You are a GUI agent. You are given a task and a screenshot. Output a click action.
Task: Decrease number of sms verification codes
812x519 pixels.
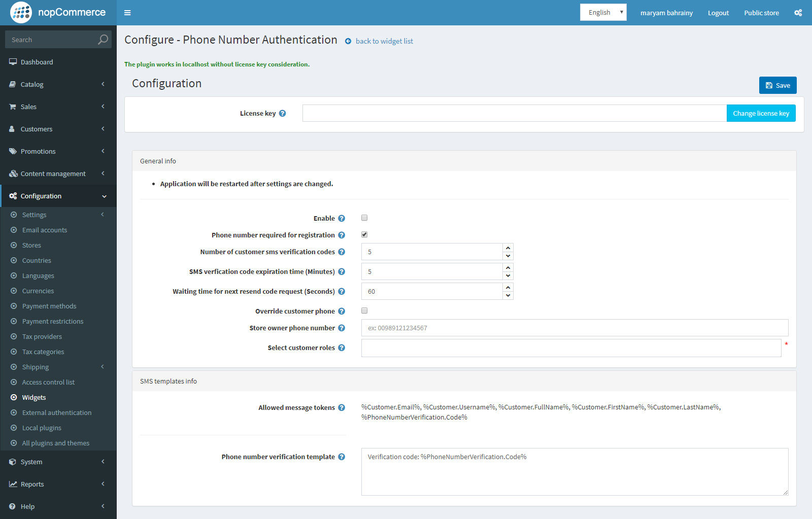(x=508, y=256)
